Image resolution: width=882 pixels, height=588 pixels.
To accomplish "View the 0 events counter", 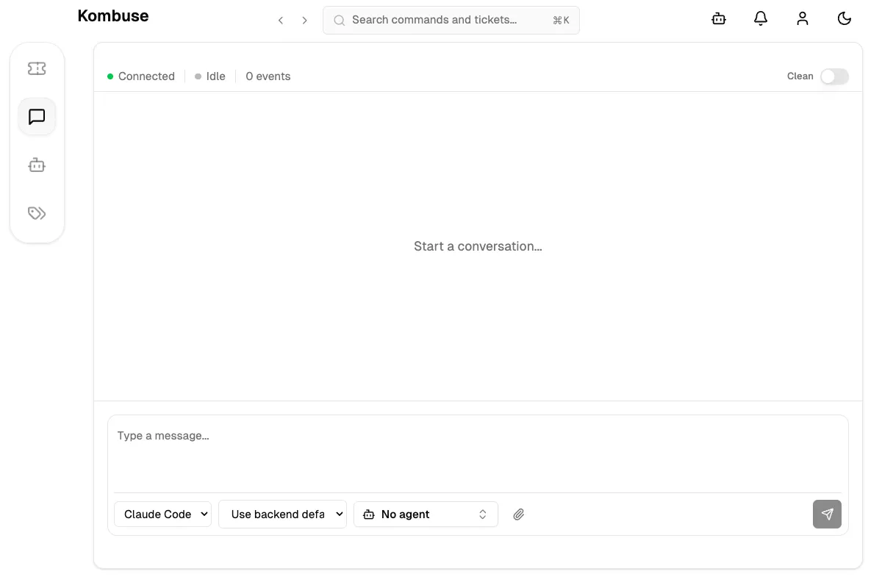I will tap(268, 76).
